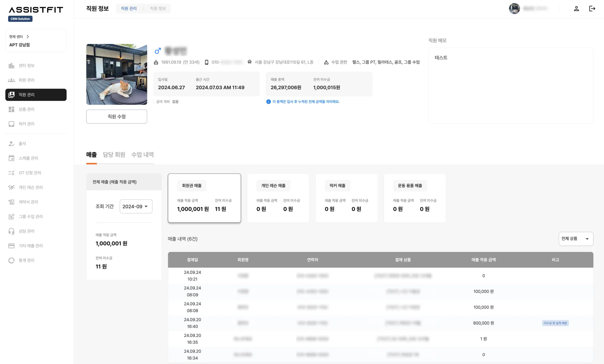Click the blue info icon beside 총액 notice

coord(268,102)
